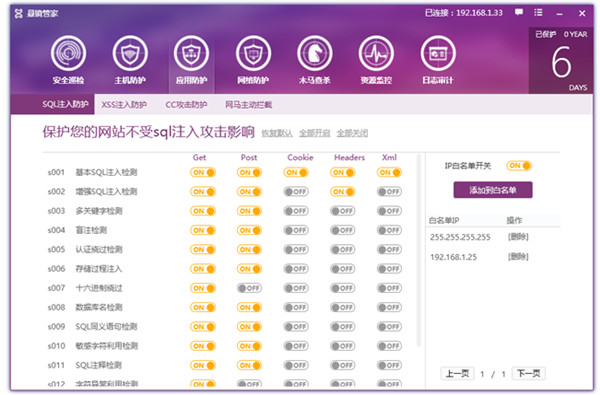Screen dimensions: 600x395
Task: Enable s005 Headers switch
Action: [342, 250]
